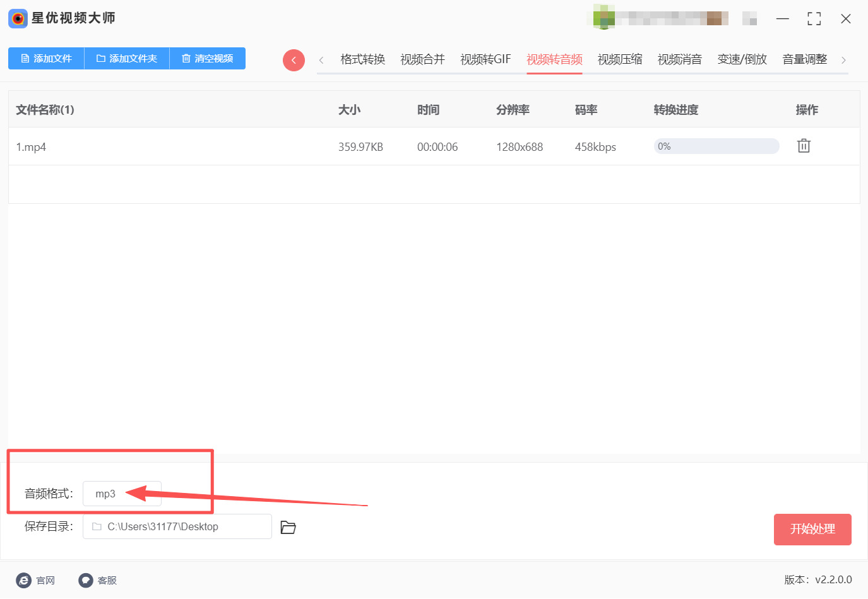Image resolution: width=868 pixels, height=599 pixels.
Task: Click the 开始处理 start processing button
Action: [812, 529]
